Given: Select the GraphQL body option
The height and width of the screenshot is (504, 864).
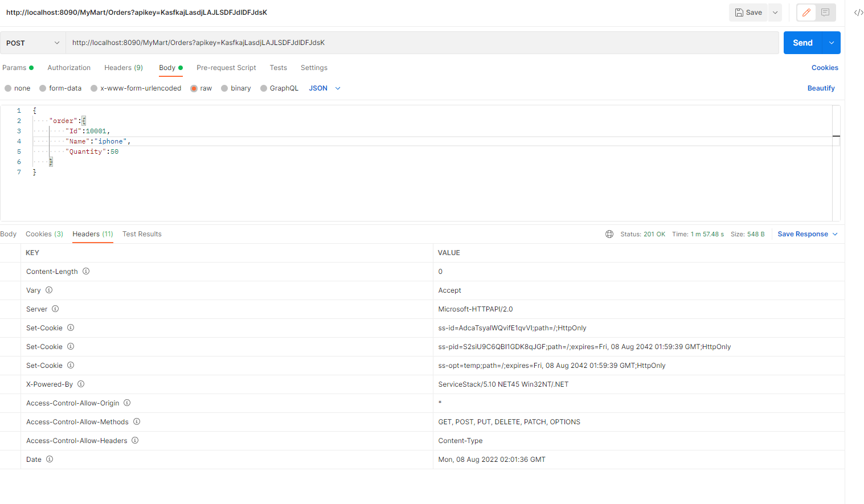Looking at the screenshot, I should (264, 88).
